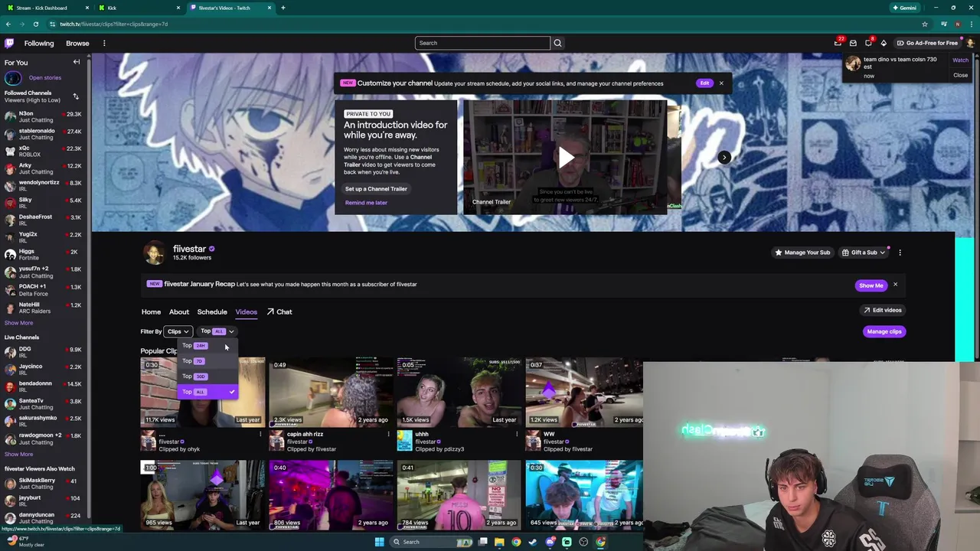Image resolution: width=980 pixels, height=551 pixels.
Task: Open the notifications inbox with 22 badge
Action: tap(838, 43)
